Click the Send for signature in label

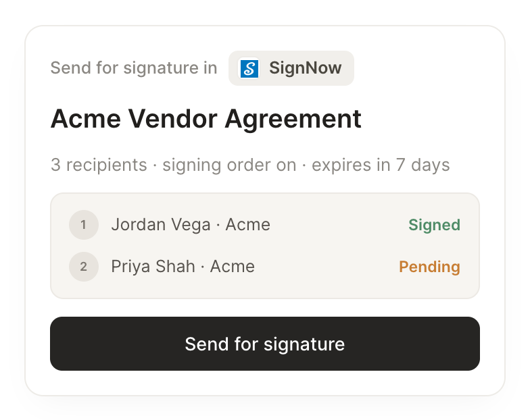point(134,68)
